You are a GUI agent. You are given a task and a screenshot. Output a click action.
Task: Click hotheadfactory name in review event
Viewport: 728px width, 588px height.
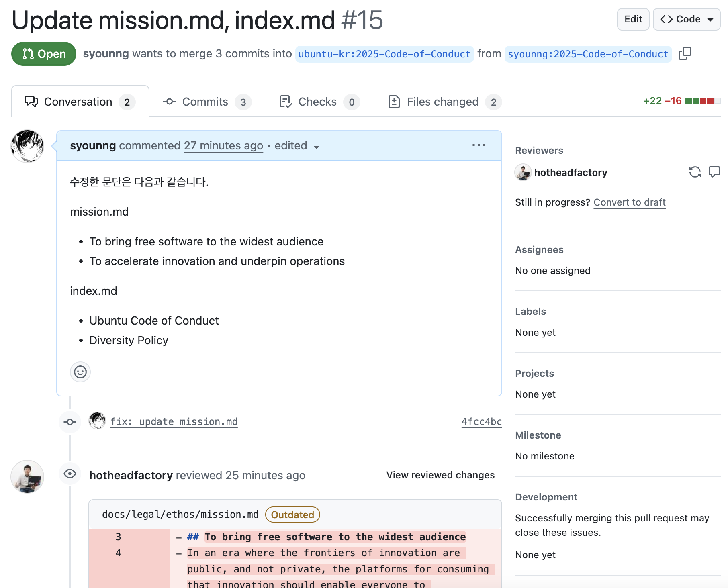[131, 475]
